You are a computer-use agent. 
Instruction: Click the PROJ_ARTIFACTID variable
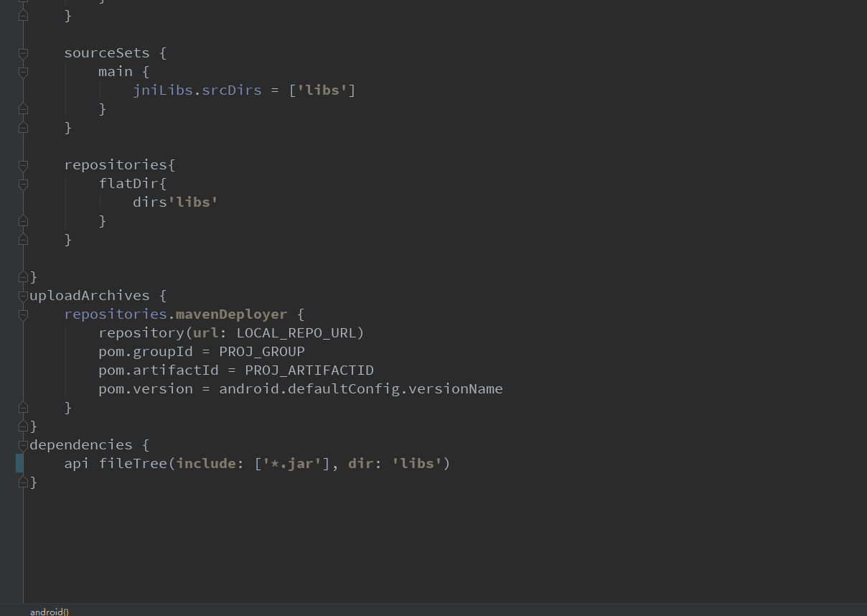309,370
